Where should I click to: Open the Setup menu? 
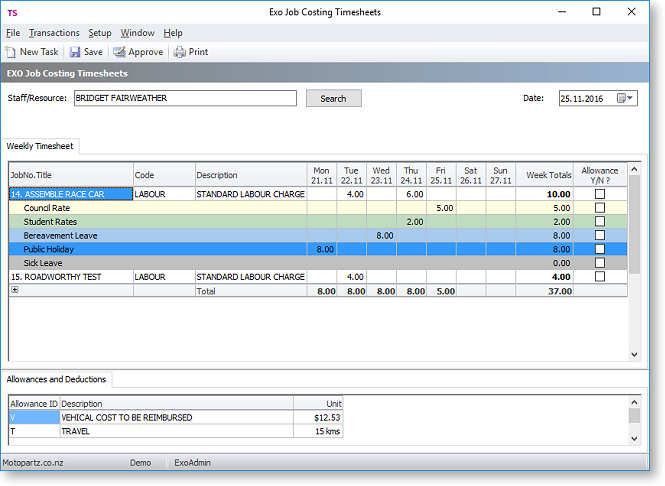click(100, 33)
